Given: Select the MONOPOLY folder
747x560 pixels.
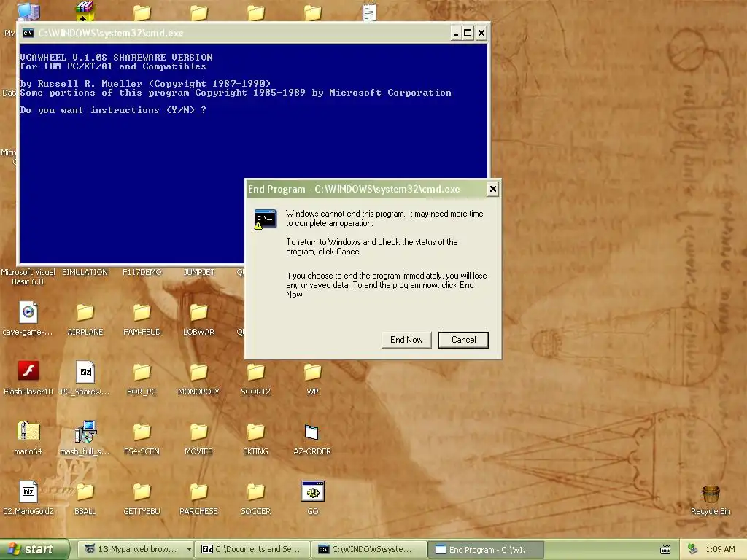Looking at the screenshot, I should coord(198,373).
